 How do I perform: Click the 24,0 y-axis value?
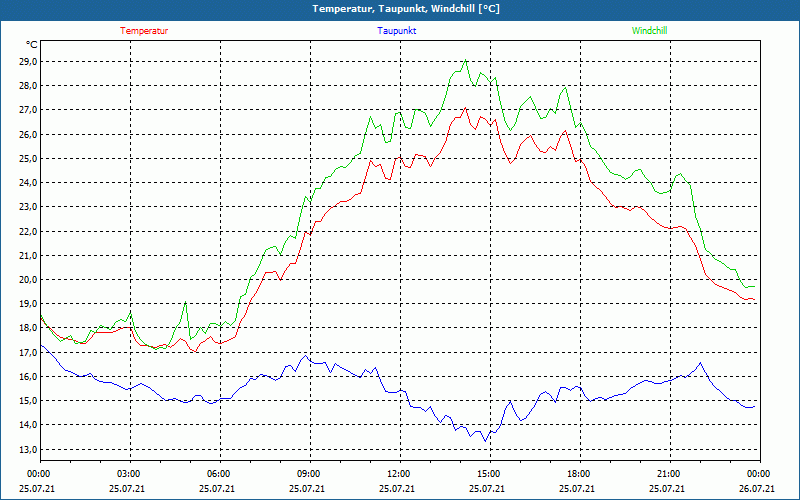click(x=28, y=183)
